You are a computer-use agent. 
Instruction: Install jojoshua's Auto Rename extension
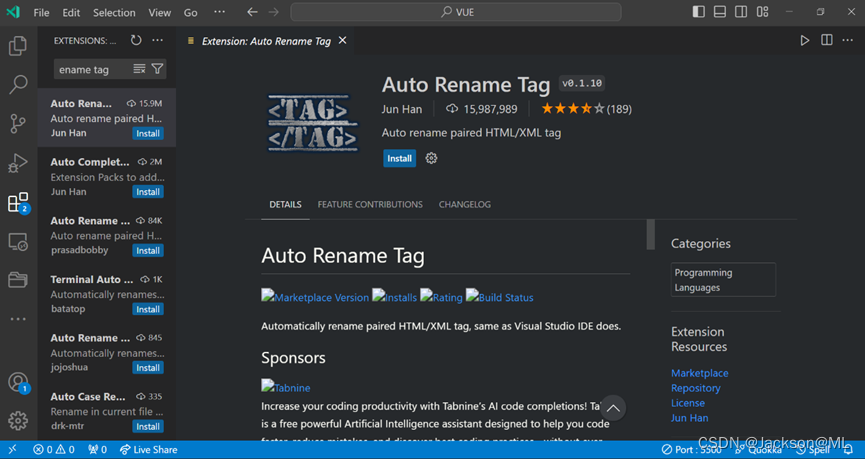(x=148, y=368)
